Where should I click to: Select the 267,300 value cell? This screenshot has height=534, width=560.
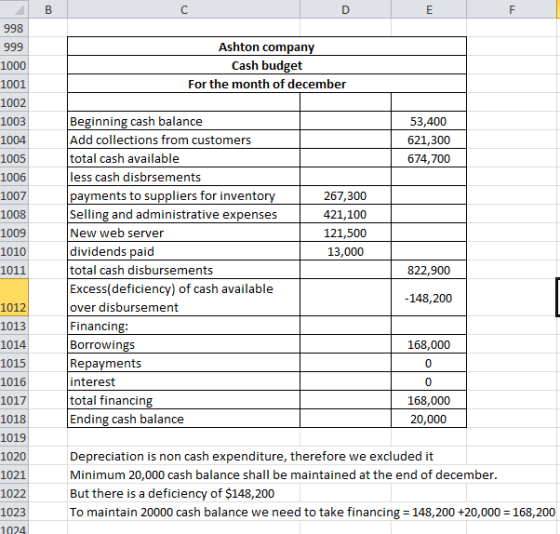click(345, 195)
